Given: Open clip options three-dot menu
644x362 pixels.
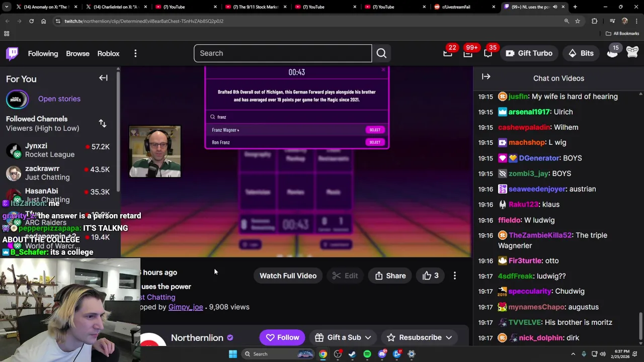Looking at the screenshot, I should tap(455, 276).
